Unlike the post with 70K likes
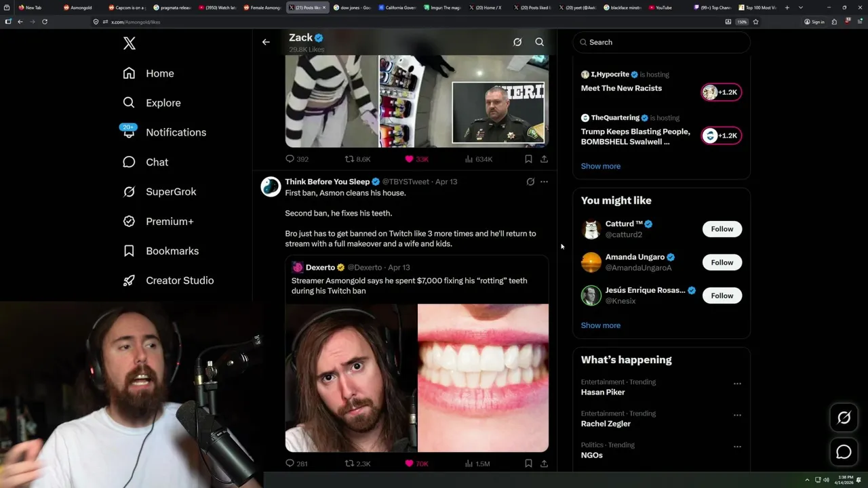This screenshot has height=488, width=868. point(416,464)
